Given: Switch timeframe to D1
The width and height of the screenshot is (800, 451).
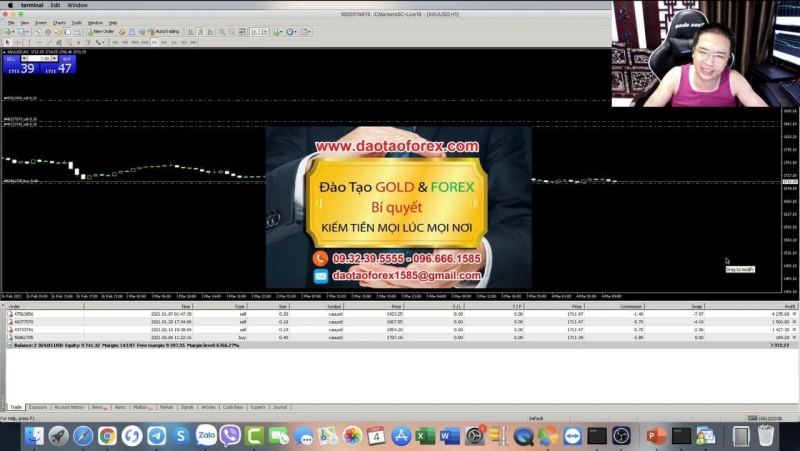Looking at the screenshot, I should click(x=174, y=42).
